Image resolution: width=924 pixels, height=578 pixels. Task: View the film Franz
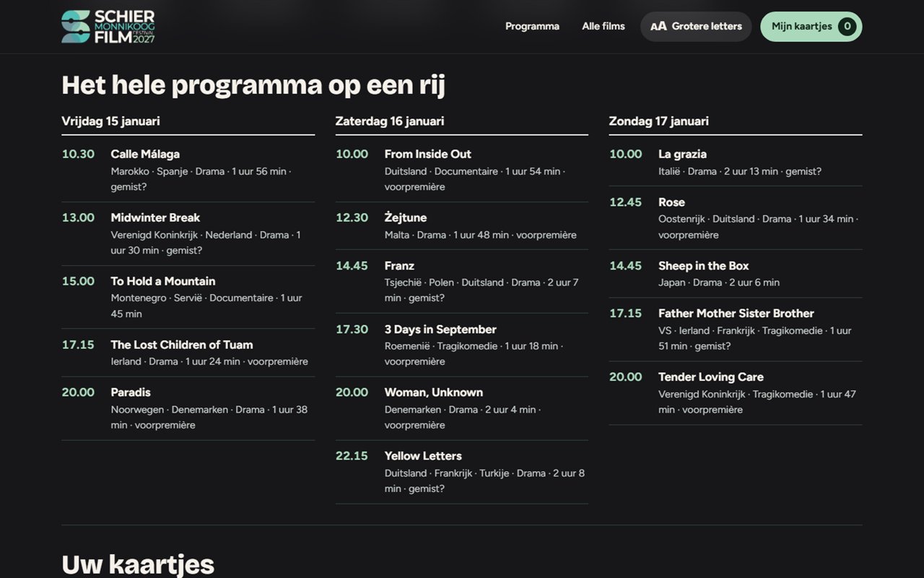tap(399, 266)
